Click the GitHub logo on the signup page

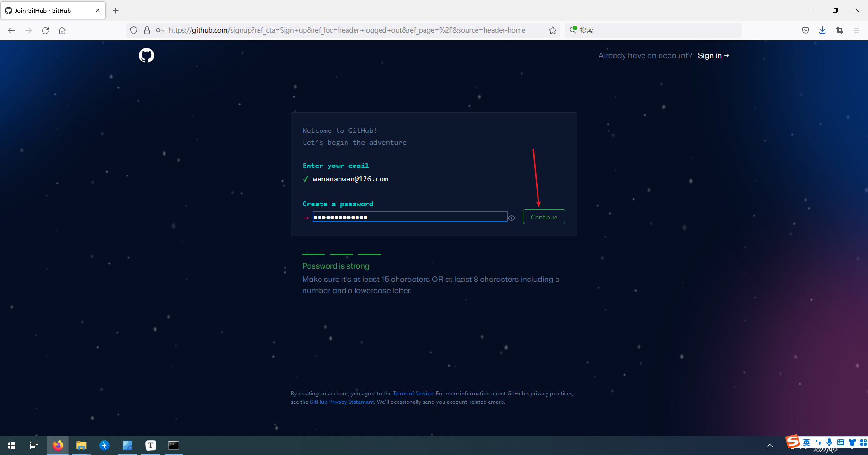(x=147, y=55)
